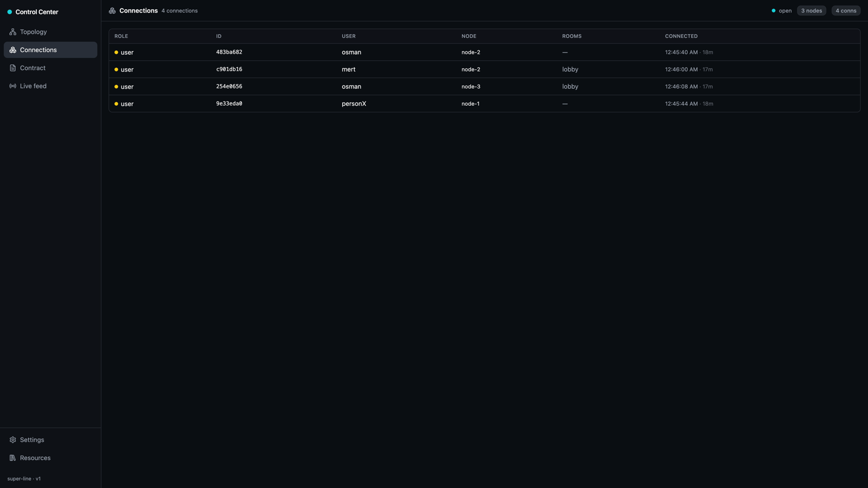Select connection ID 9e33eda0
Image resolution: width=868 pixels, height=488 pixels.
[x=229, y=104]
